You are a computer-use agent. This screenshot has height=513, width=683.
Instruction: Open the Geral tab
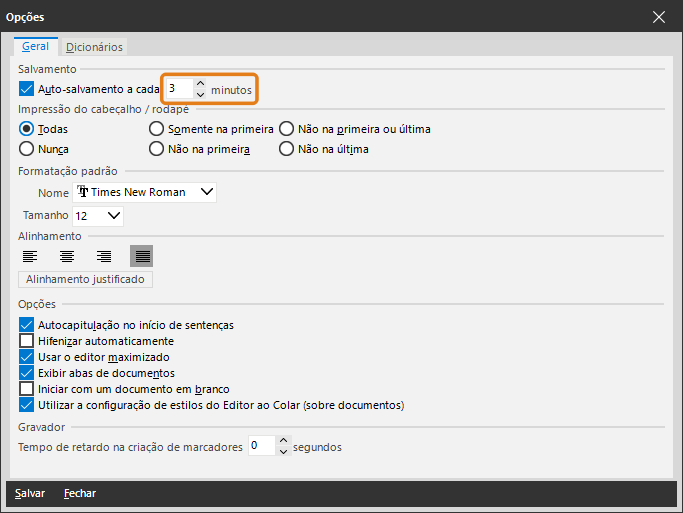tap(35, 47)
